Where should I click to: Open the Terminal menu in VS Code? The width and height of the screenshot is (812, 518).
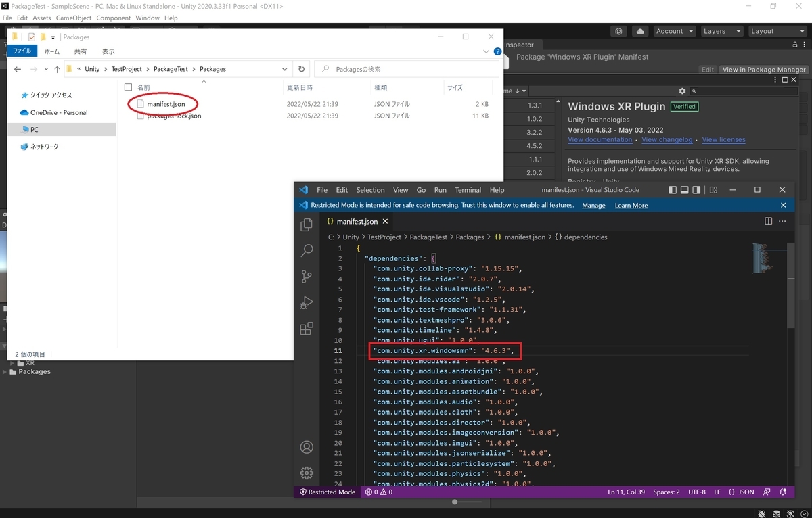coord(468,190)
